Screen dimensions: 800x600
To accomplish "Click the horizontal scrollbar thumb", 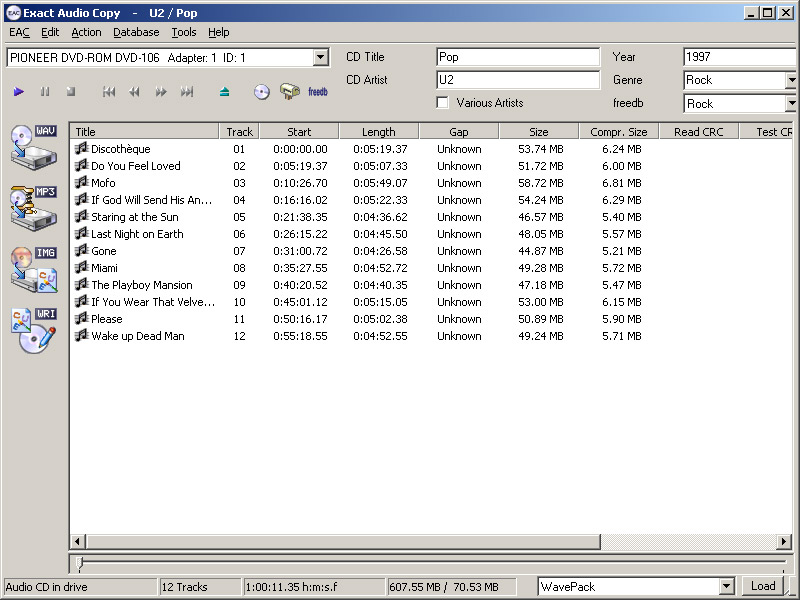I will [343, 541].
